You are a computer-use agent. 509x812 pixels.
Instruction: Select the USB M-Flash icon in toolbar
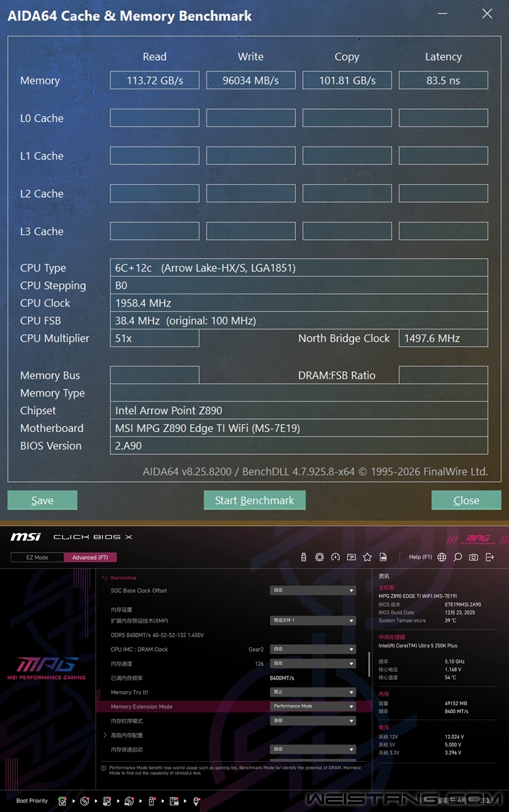coord(304,557)
